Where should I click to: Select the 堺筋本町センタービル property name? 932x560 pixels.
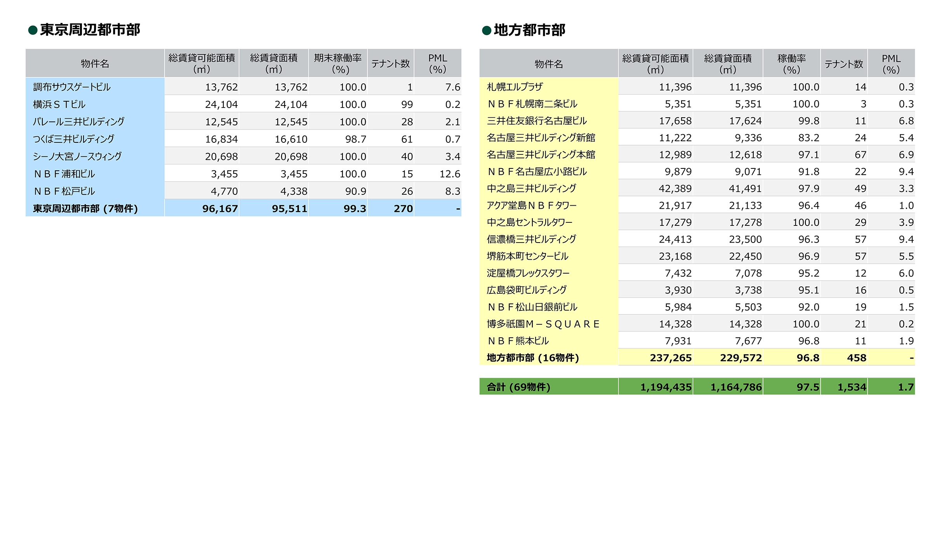[x=527, y=256]
